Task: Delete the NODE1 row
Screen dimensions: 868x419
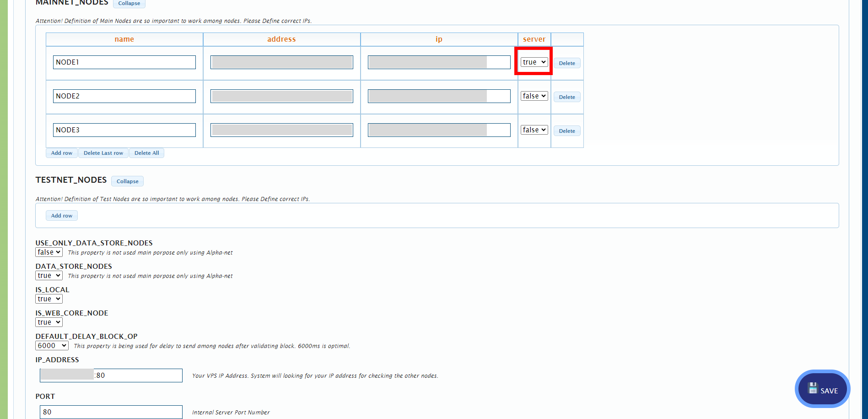Action: tap(566, 63)
